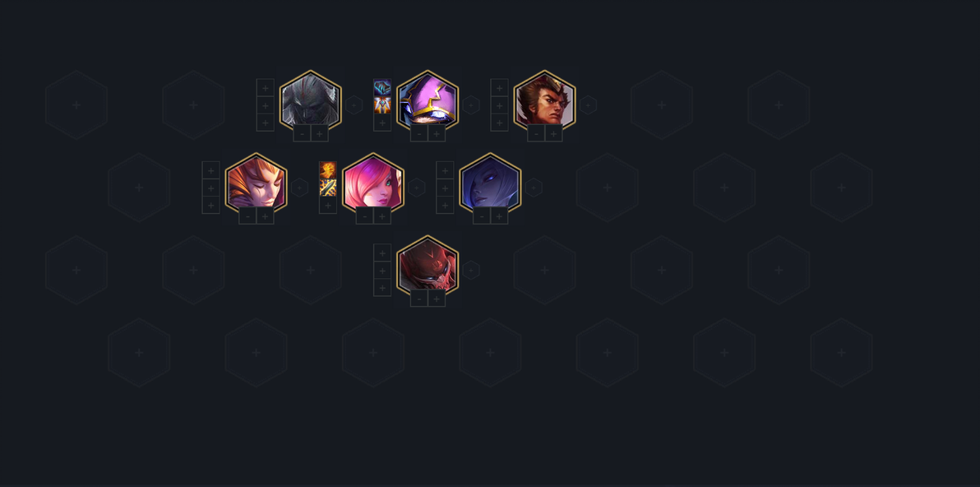Screen dimensions: 980x487
Task: Decrease star level of purple hat champion
Action: [418, 133]
